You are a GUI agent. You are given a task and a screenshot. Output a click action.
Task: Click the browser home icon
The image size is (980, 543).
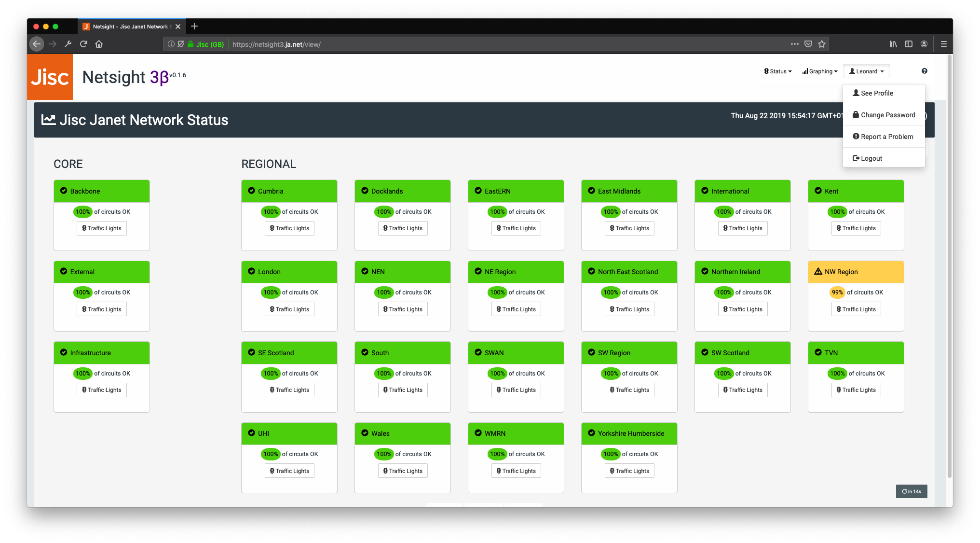[99, 44]
